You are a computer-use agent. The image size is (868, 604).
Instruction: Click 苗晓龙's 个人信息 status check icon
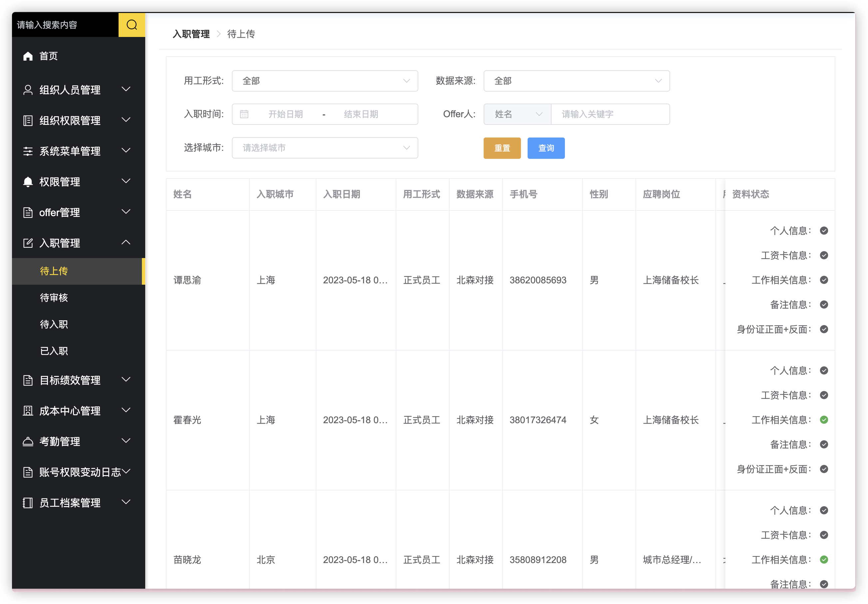824,510
